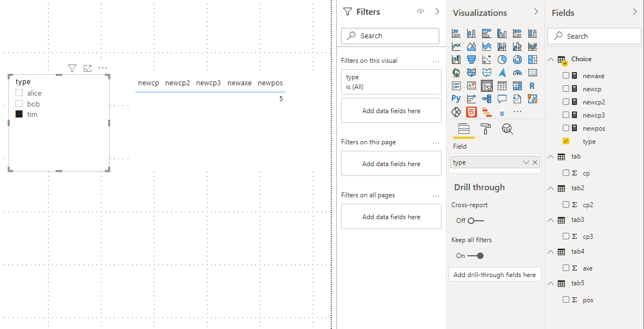Pick the donut chart visualization
Viewport: 644px width, 329px height.
point(517,60)
